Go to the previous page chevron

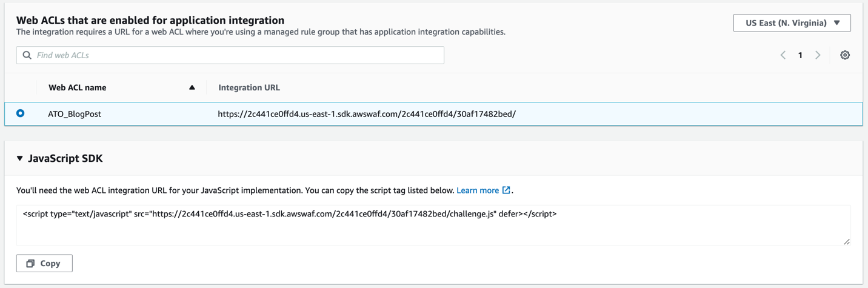coord(783,55)
